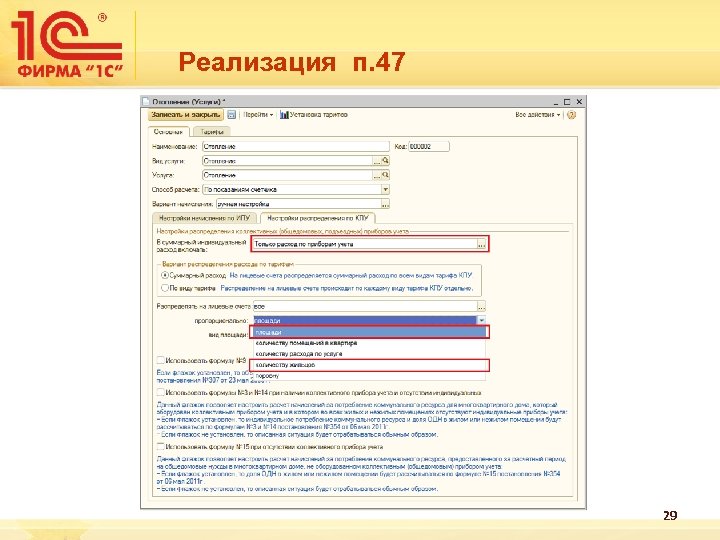The width and height of the screenshot is (720, 540).
Task: Select Суммарный расход radio button
Action: (165, 276)
